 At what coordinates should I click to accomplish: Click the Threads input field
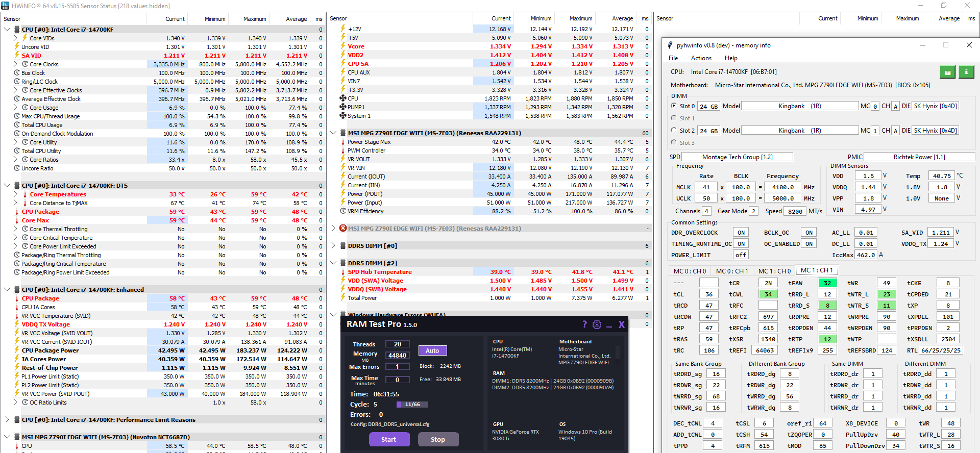tap(397, 344)
